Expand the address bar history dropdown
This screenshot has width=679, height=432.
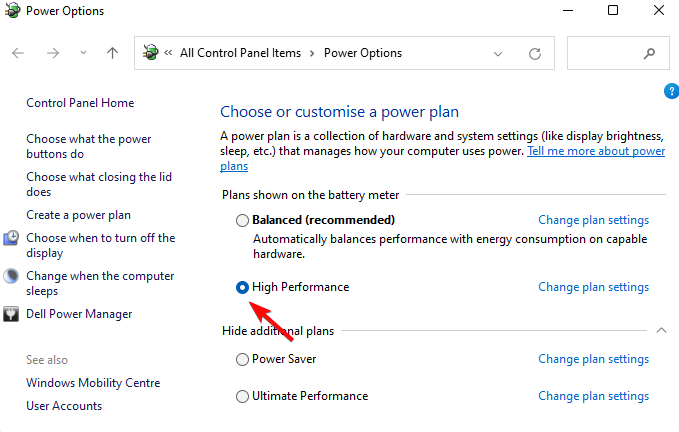498,53
